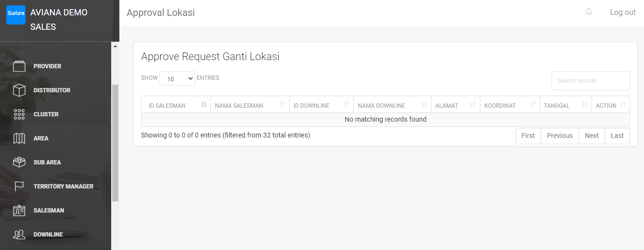Sort table by ID Salesman column
Viewport: 644px width, 250px height.
(x=176, y=105)
